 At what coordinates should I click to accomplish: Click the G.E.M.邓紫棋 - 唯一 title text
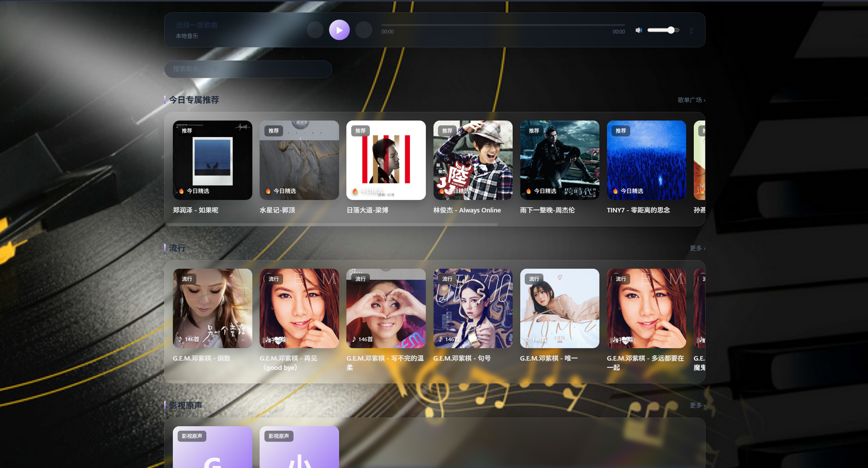point(549,359)
